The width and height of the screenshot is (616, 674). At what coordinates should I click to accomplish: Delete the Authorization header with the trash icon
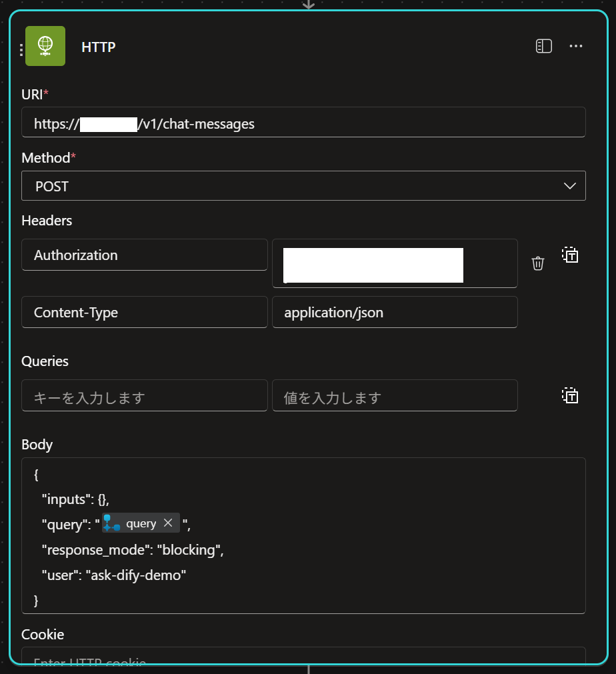tap(538, 263)
